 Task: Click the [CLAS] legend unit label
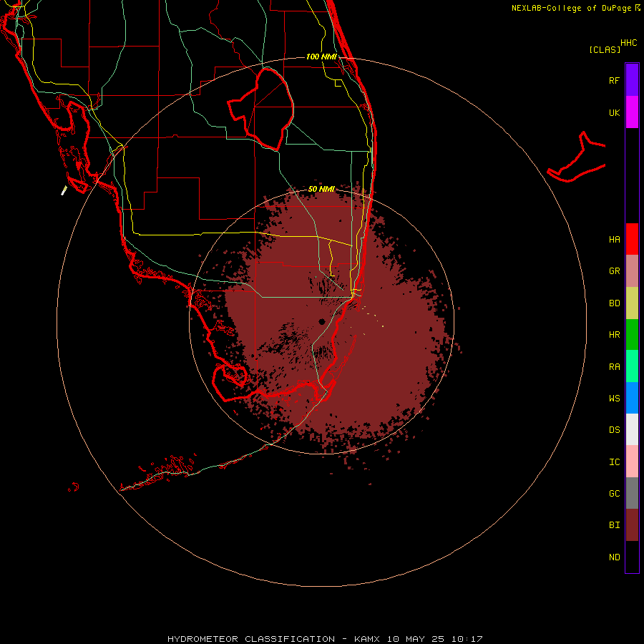[x=605, y=49]
